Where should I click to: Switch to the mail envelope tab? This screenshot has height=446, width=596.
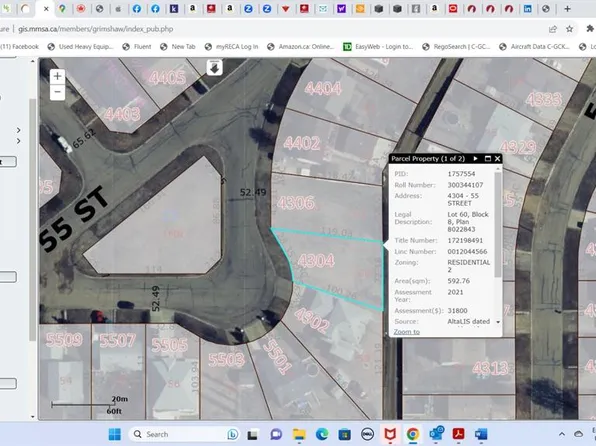(323, 9)
